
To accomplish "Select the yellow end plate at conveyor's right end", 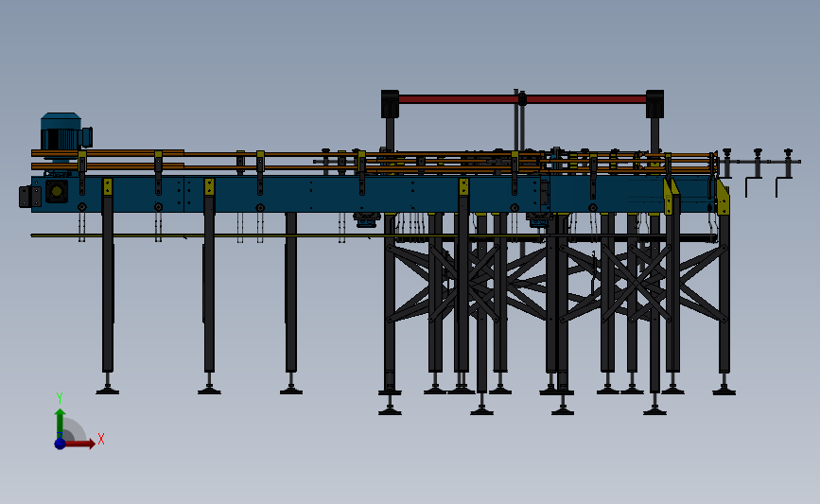I will tap(723, 198).
